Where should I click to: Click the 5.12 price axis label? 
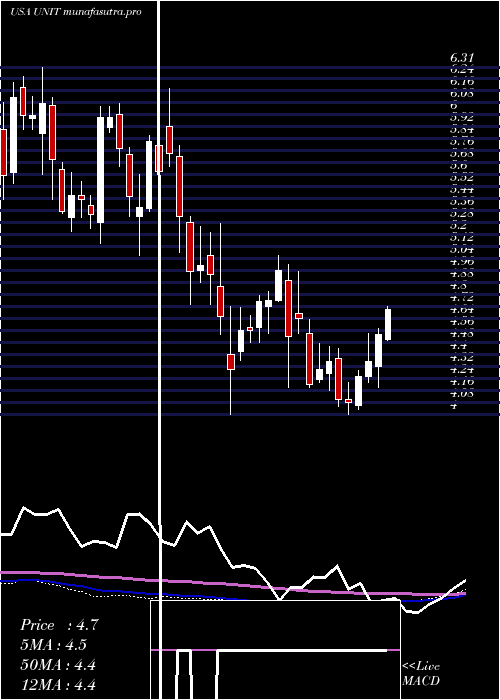point(462,238)
